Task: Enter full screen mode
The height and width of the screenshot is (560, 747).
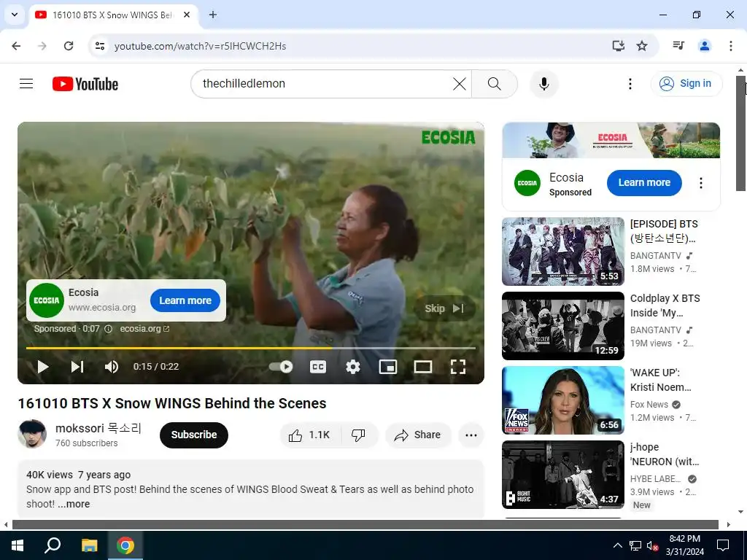Action: click(458, 367)
